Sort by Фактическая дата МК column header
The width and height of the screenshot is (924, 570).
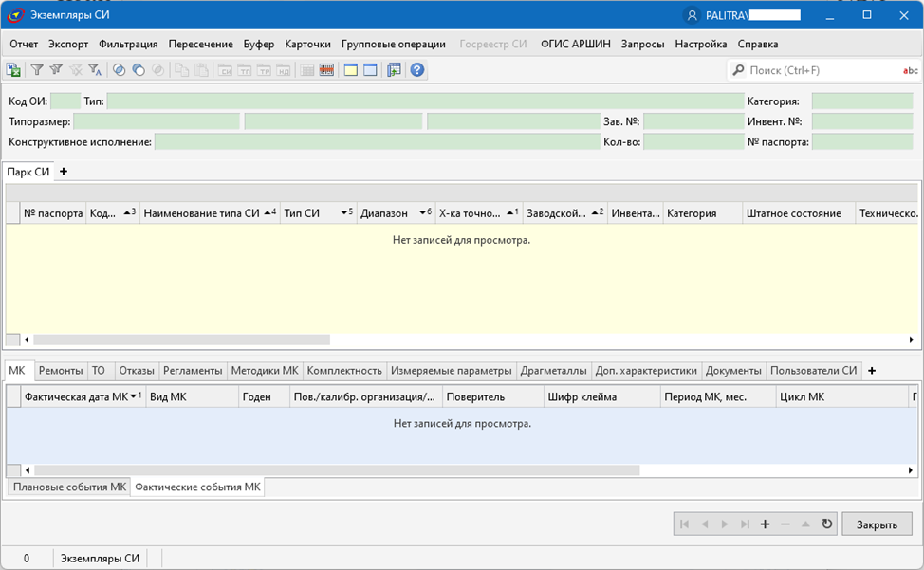pyautogui.click(x=83, y=396)
